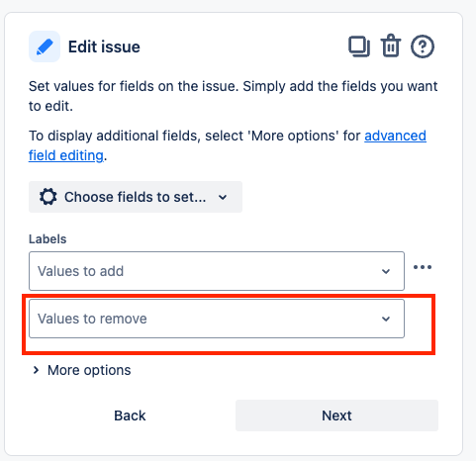Click the Next button
Image resolution: width=476 pixels, height=461 pixels.
336,415
